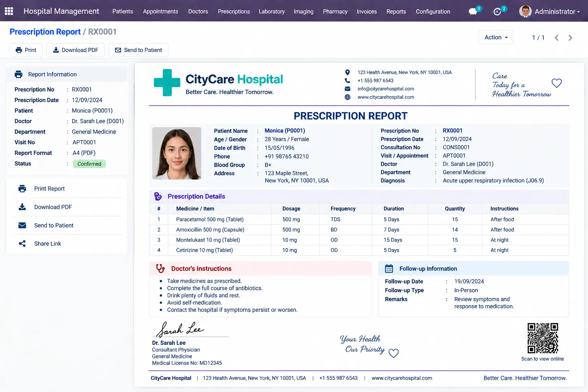Click the www.citycarehospital.com footer link
Viewport: 588px width, 392px height.
tap(402, 378)
